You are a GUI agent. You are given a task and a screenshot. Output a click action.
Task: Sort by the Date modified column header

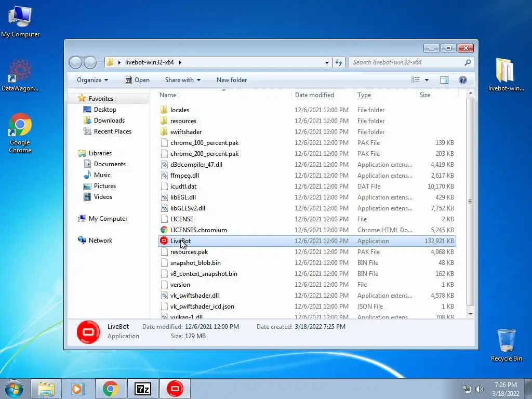point(322,95)
